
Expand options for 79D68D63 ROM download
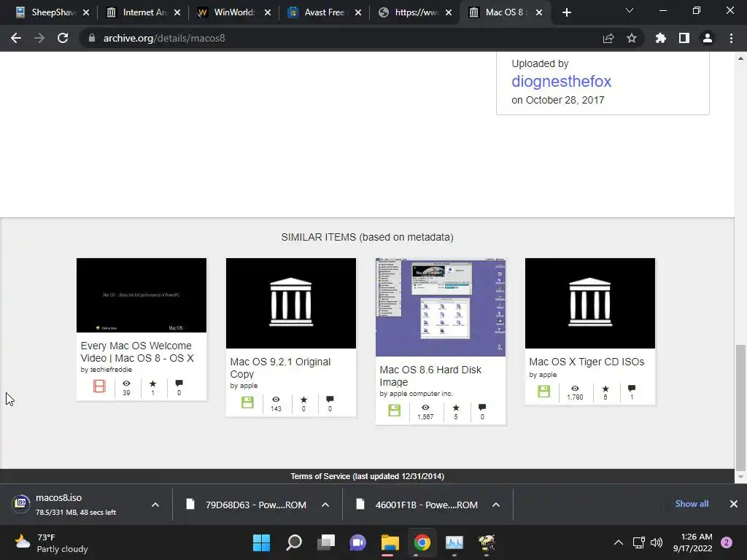(x=325, y=505)
